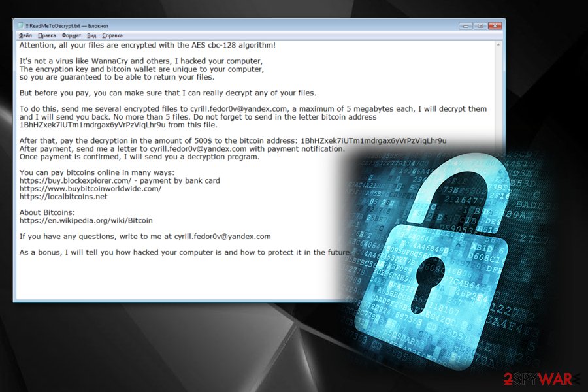Open the Формат menu
The width and height of the screenshot is (588, 392).
click(x=71, y=35)
